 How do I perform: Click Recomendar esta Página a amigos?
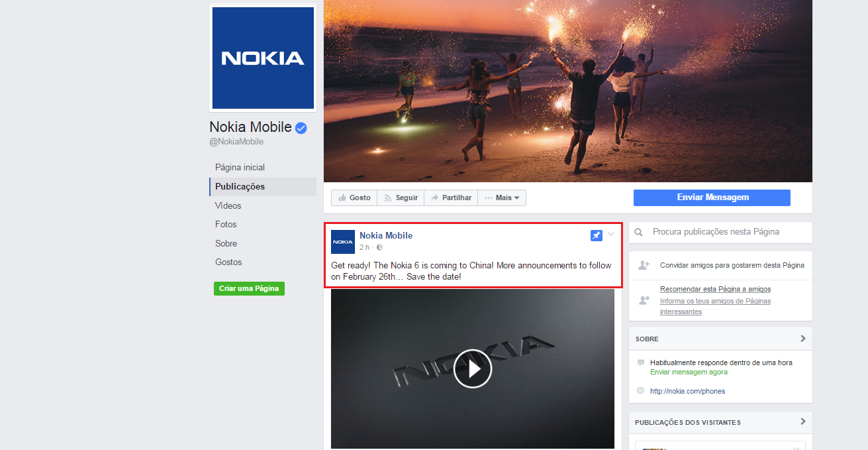(x=715, y=289)
